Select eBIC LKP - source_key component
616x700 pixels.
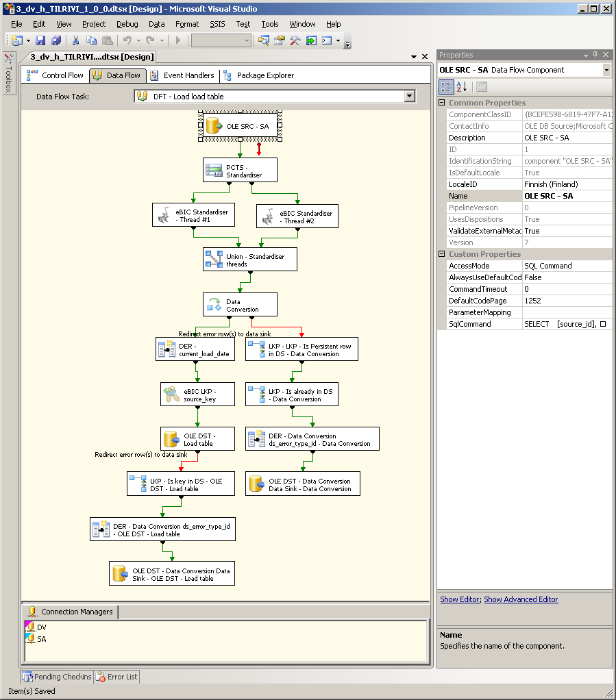click(x=197, y=395)
